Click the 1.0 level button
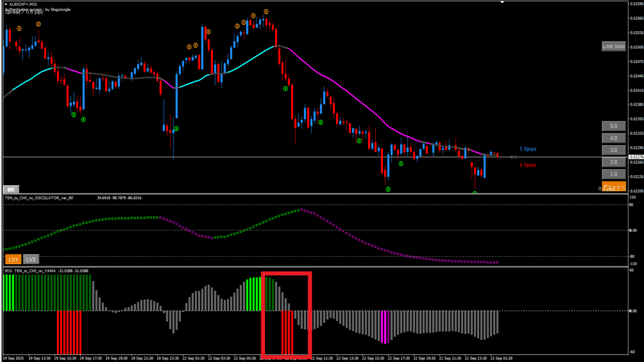The image size is (644, 362). (613, 174)
